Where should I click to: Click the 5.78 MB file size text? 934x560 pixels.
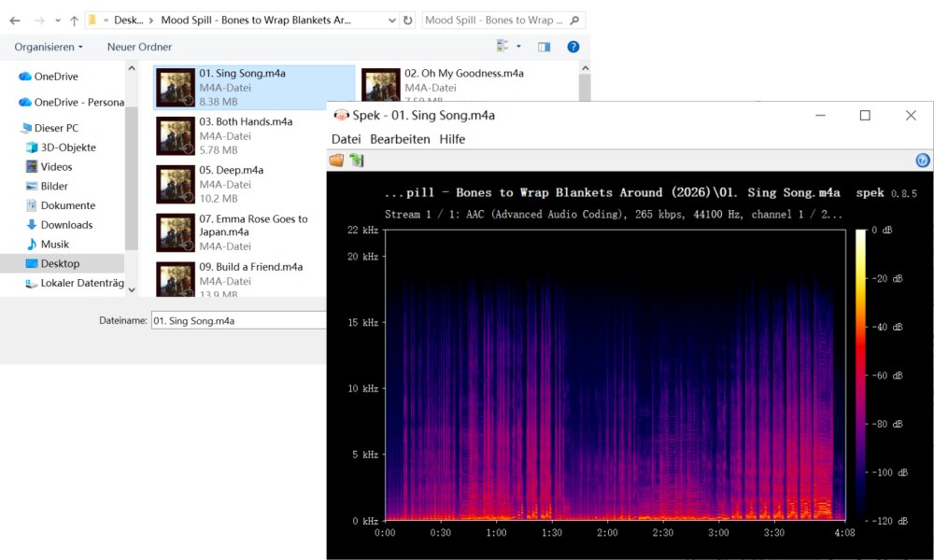(x=219, y=150)
